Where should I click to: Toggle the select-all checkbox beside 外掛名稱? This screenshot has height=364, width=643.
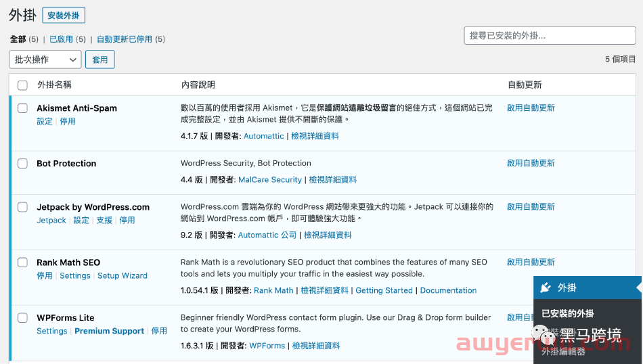click(x=22, y=85)
